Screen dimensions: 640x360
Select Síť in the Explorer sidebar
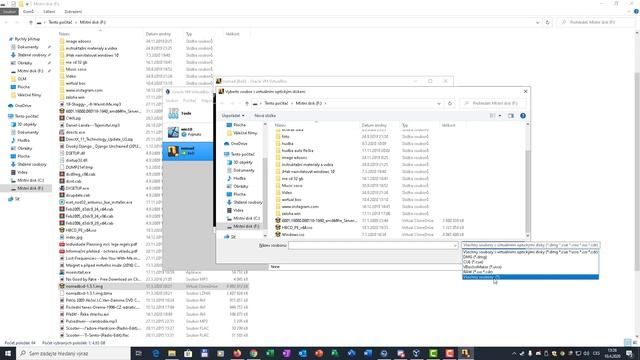pyautogui.click(x=17, y=199)
